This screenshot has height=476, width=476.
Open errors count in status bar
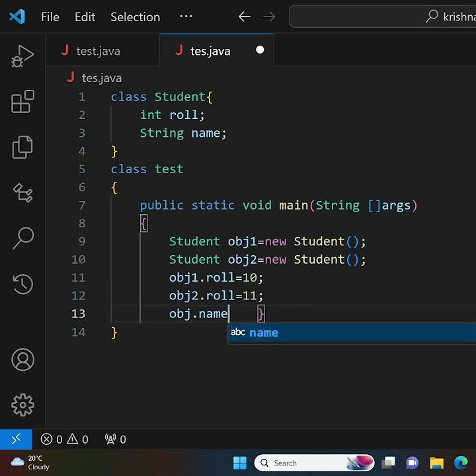[52, 439]
